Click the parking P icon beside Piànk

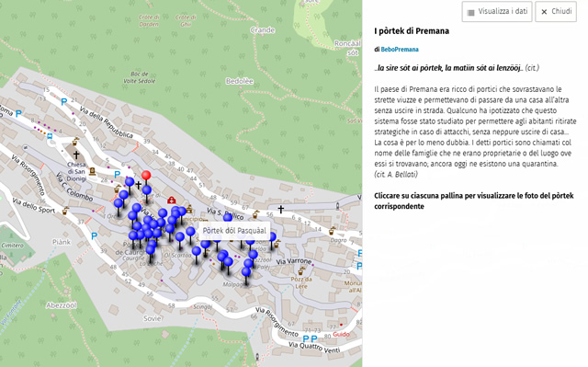[94, 236]
